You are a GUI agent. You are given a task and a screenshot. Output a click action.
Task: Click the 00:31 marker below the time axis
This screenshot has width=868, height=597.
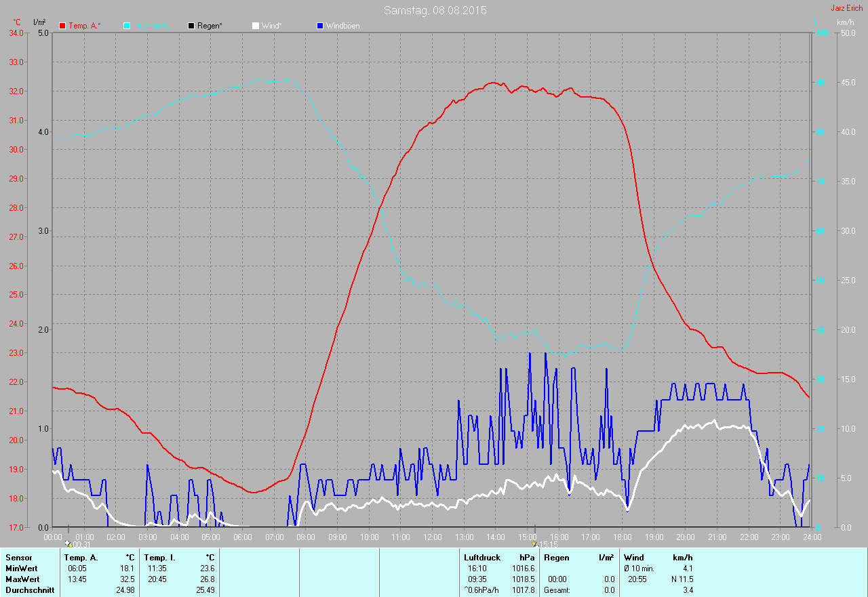pyautogui.click(x=81, y=544)
